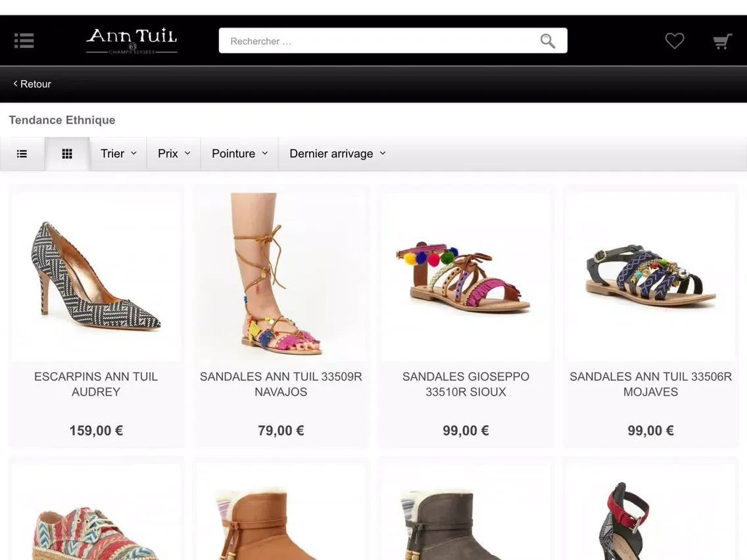Screen dimensions: 747x560
Task: Go back with Retour link
Action: [32, 84]
